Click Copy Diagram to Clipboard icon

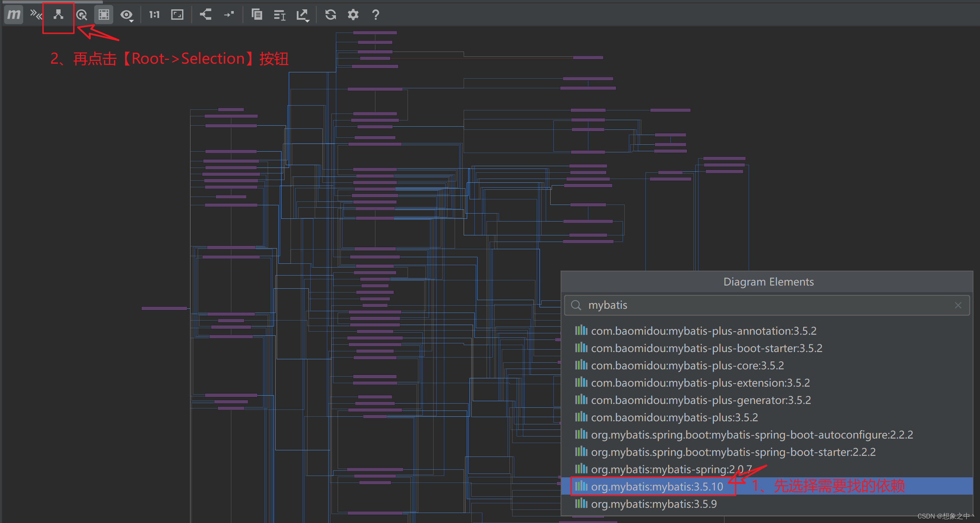(x=257, y=15)
